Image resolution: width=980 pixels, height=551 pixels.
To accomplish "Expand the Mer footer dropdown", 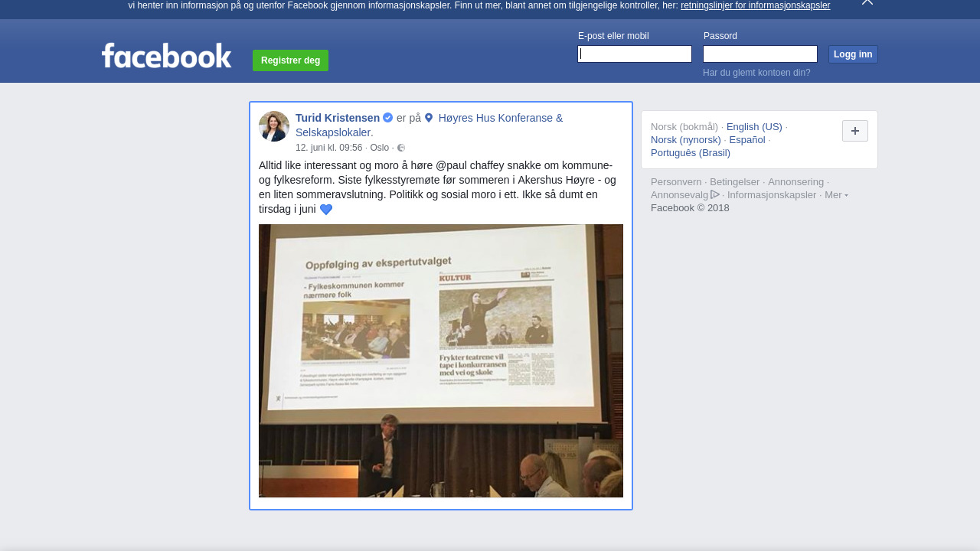I will pos(836,195).
